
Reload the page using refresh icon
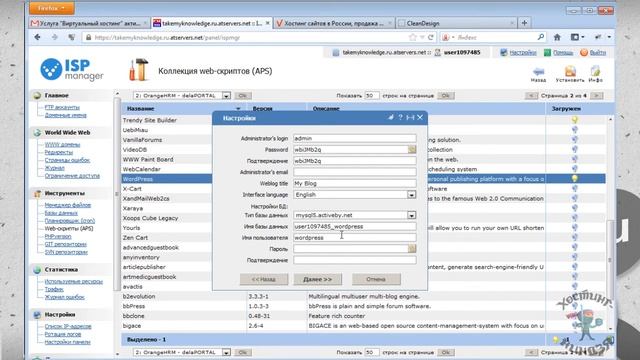click(x=431, y=37)
